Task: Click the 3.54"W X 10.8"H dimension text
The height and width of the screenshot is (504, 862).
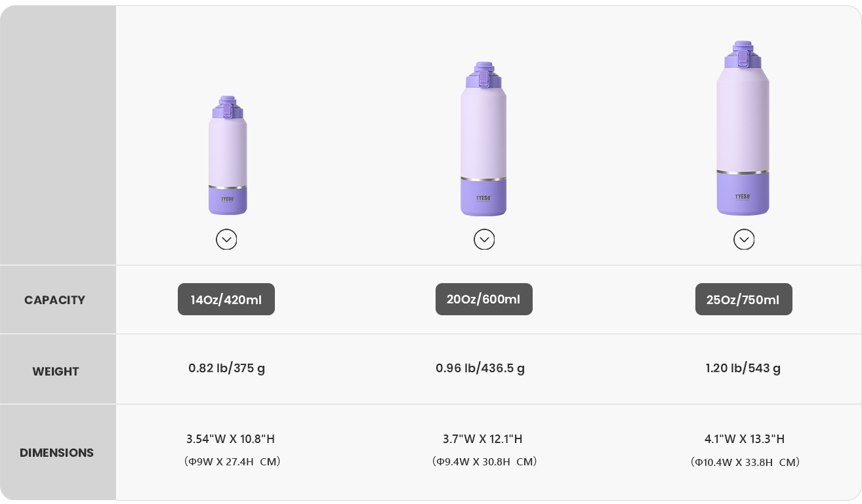Action: [x=230, y=439]
